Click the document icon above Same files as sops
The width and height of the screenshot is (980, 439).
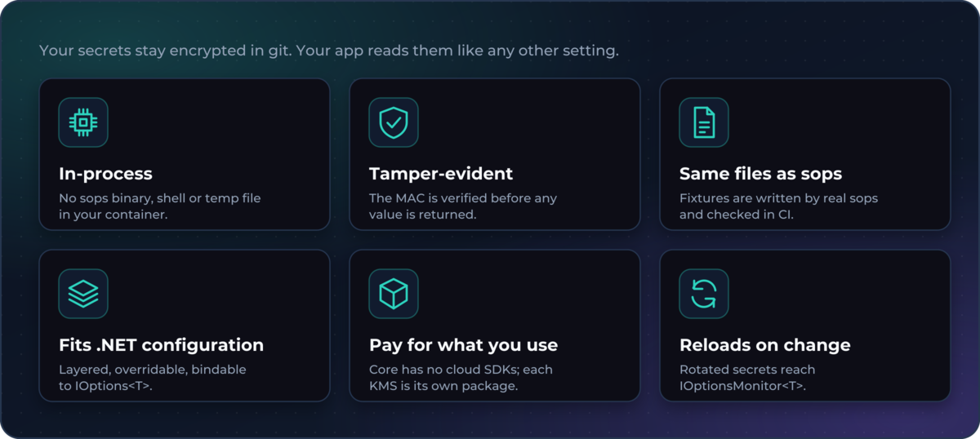click(x=704, y=122)
